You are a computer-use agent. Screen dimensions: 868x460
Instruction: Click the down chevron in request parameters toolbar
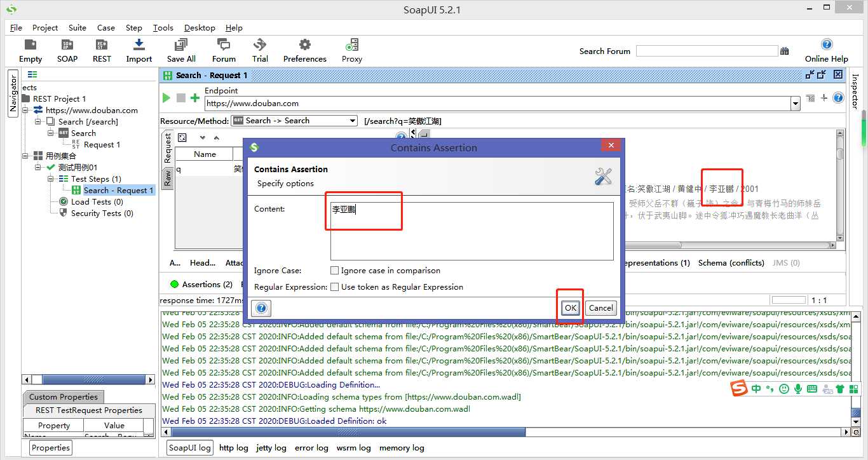(203, 137)
